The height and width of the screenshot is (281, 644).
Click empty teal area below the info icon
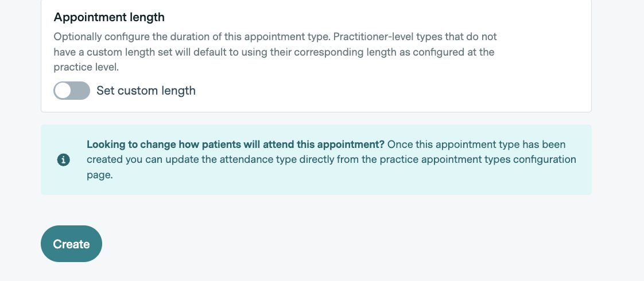pos(64,182)
